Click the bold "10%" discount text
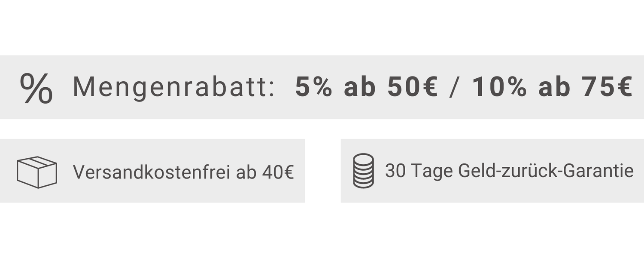This screenshot has width=644, height=258. point(500,87)
